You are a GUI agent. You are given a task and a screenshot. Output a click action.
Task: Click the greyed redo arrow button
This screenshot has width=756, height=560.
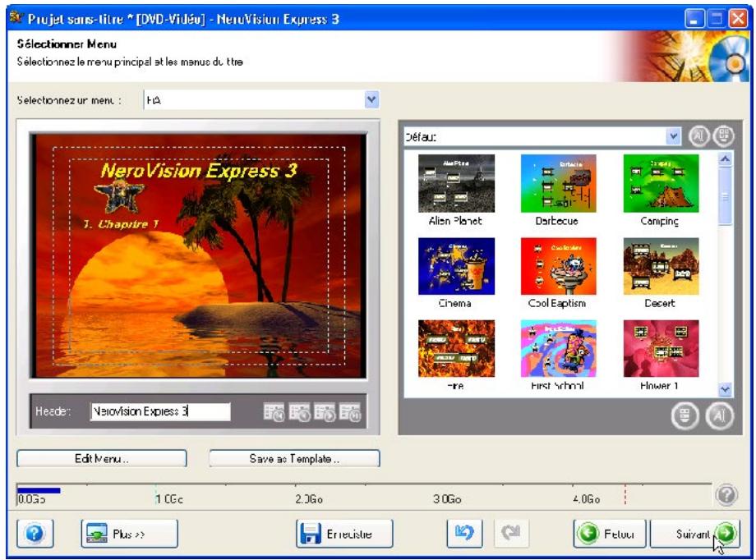pyautogui.click(x=511, y=534)
